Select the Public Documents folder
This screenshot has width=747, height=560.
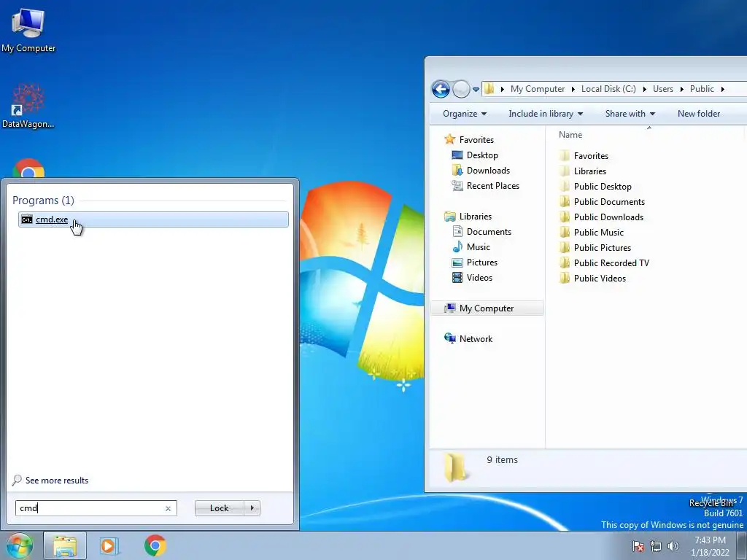click(x=602, y=202)
